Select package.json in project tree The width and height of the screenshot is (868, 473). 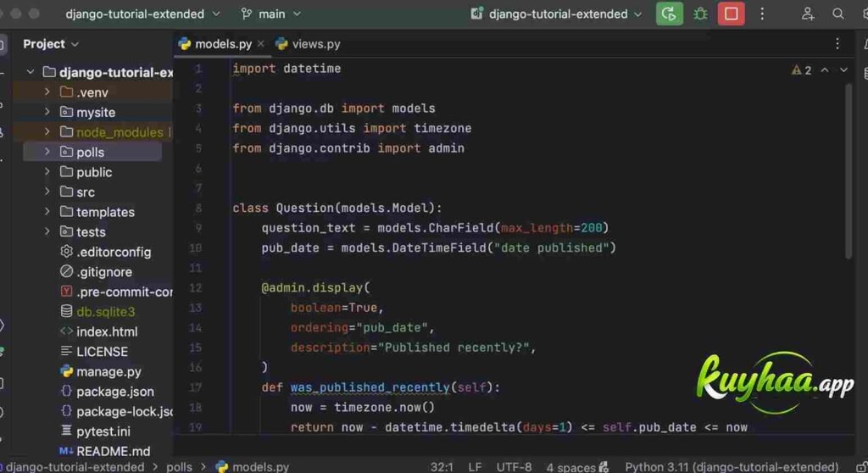(x=107, y=392)
